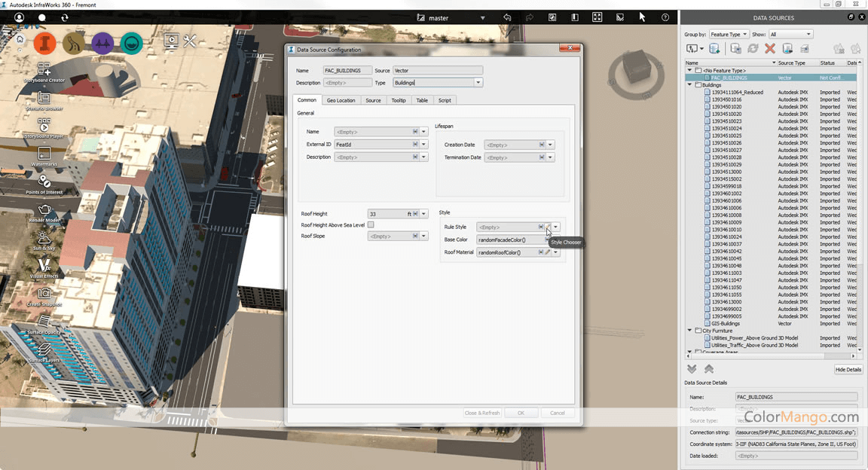Screen dimensions: 868x470
Task: Switch to the Geo Location tab
Action: click(x=341, y=100)
